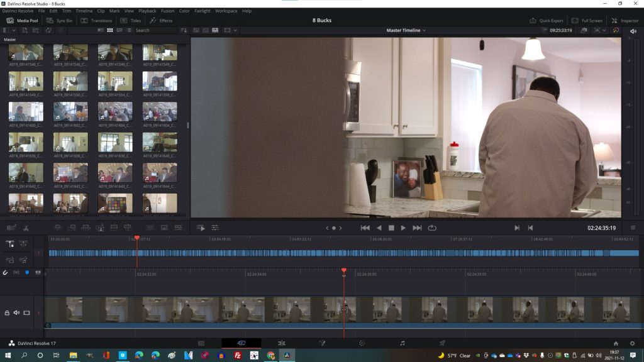The image size is (644, 362).
Task: Open the Color page from bottom bar
Action: [x=362, y=343]
